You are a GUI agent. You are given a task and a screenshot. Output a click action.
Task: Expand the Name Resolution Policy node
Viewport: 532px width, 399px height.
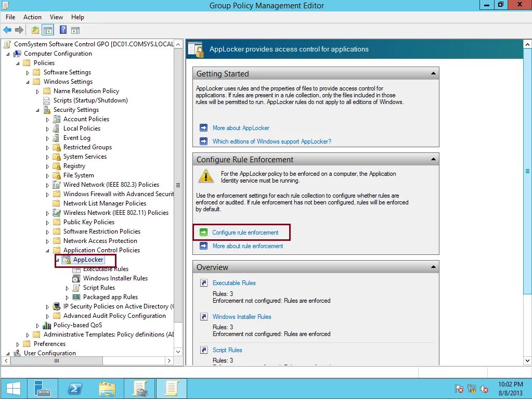(37, 91)
